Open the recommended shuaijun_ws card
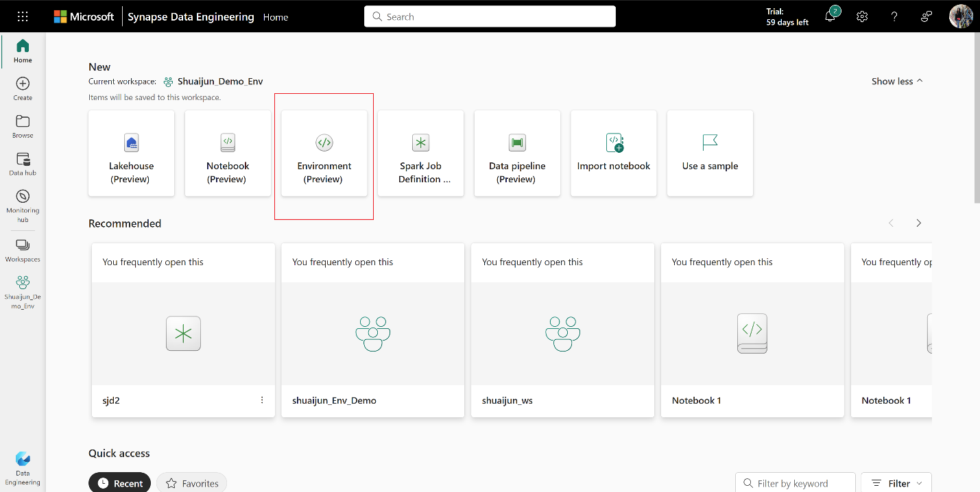 [562, 330]
